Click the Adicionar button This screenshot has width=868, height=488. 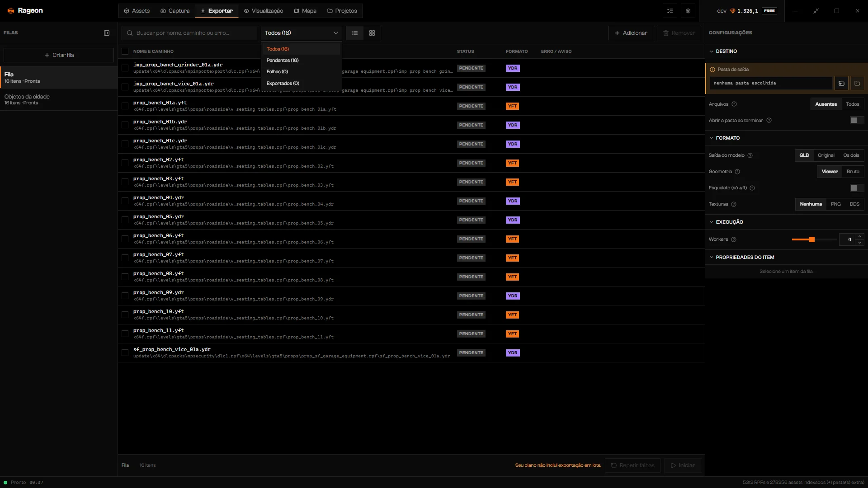(x=631, y=33)
